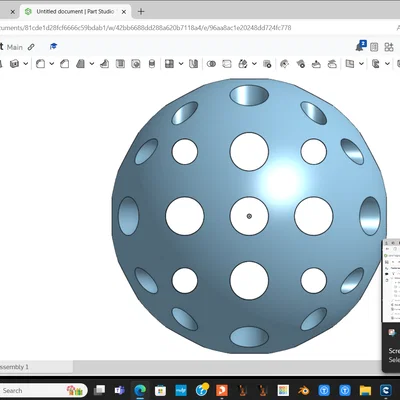
Task: Select the Draft tool
Action: click(x=80, y=64)
